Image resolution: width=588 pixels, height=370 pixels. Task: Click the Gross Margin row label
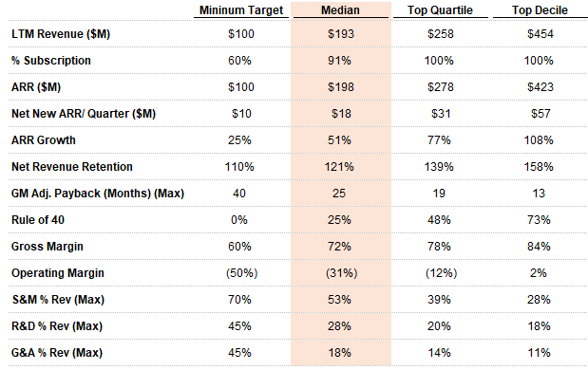tap(47, 247)
